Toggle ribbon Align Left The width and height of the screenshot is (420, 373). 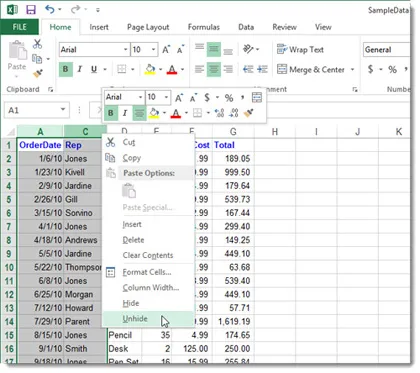coord(200,69)
